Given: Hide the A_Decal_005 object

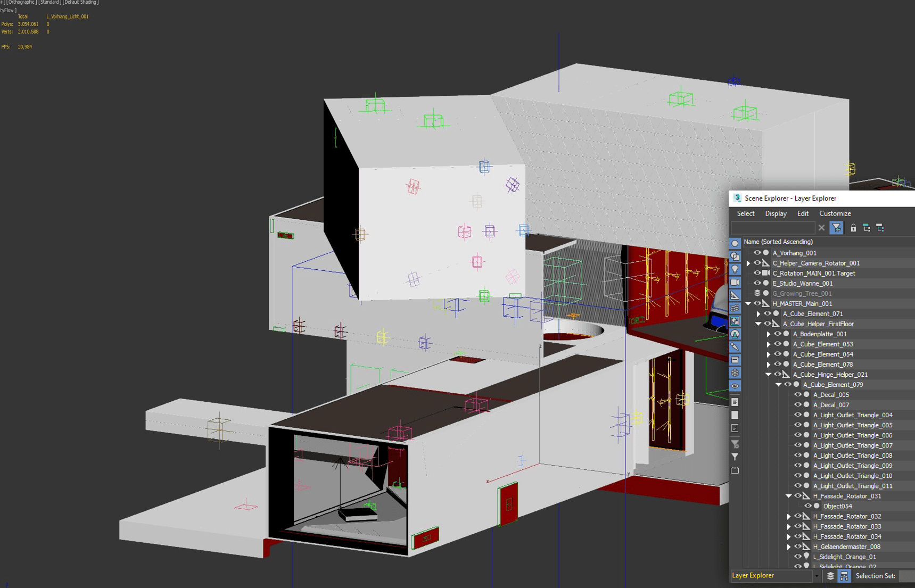Looking at the screenshot, I should 797,395.
